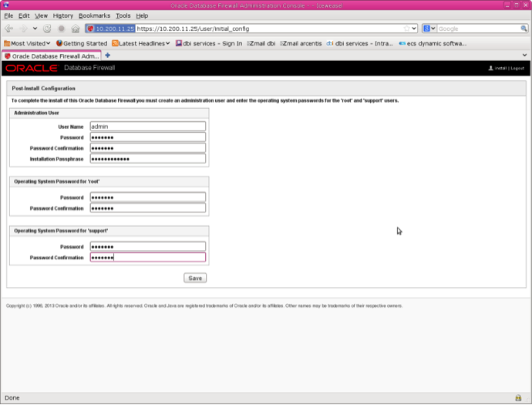The width and height of the screenshot is (532, 405).
Task: Click the search magnifier icon
Action: coord(524,29)
